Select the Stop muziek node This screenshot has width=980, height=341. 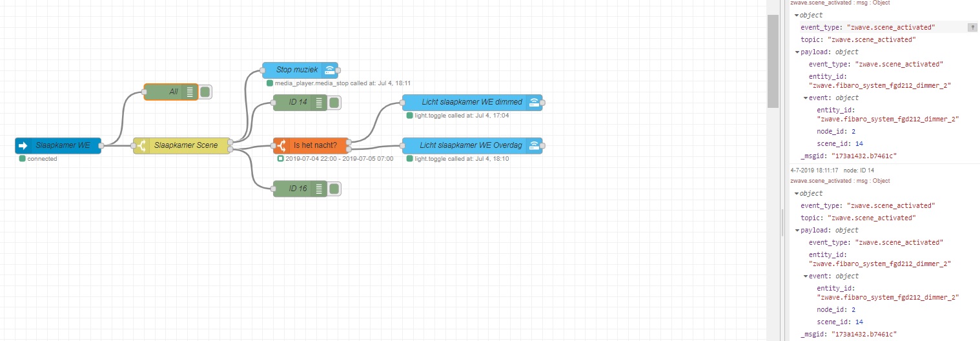(x=300, y=70)
